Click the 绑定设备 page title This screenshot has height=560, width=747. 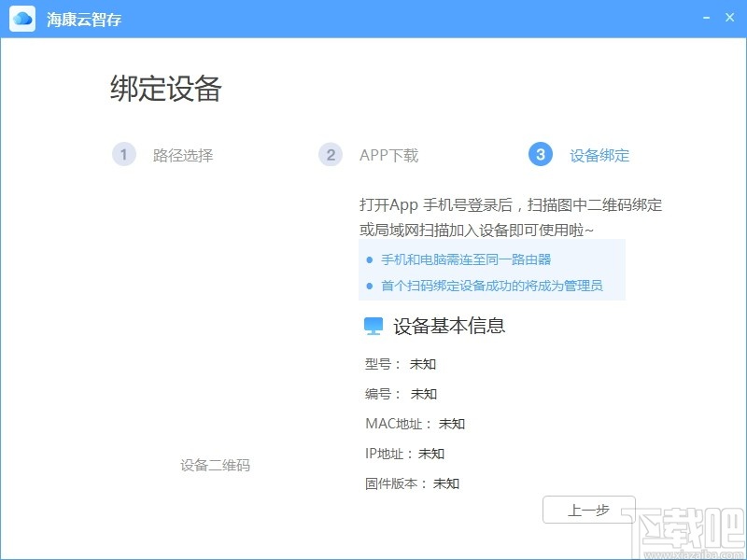click(168, 88)
